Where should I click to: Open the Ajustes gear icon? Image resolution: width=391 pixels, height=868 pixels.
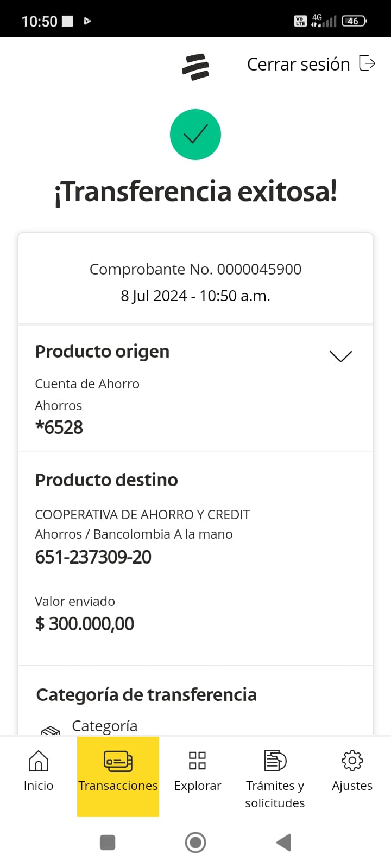tap(352, 761)
